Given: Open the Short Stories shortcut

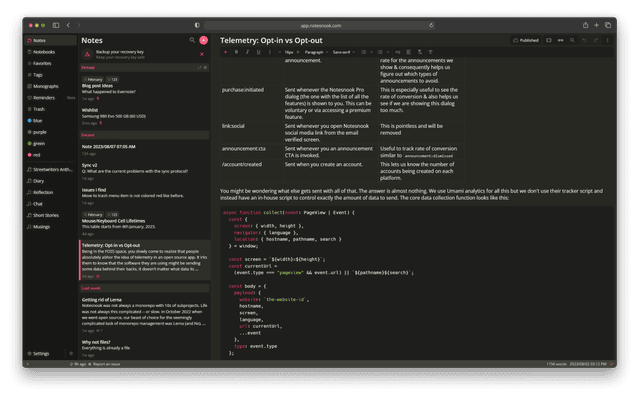Looking at the screenshot, I should pos(50,215).
